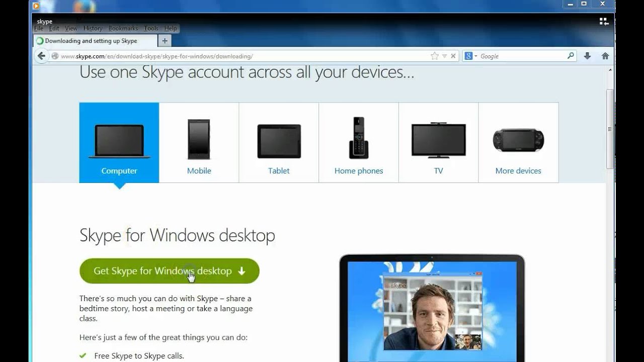
Task: Click the tab groups icon at top right
Action: [604, 21]
